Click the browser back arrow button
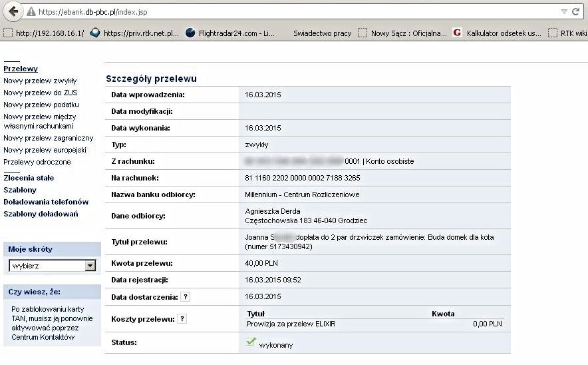The width and height of the screenshot is (588, 365). point(12,12)
